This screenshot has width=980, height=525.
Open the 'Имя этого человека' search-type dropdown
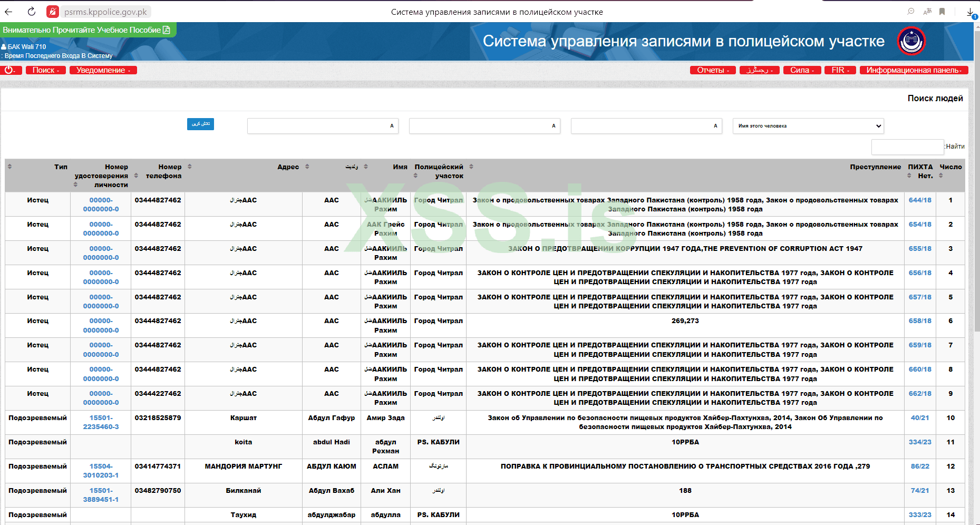point(808,126)
